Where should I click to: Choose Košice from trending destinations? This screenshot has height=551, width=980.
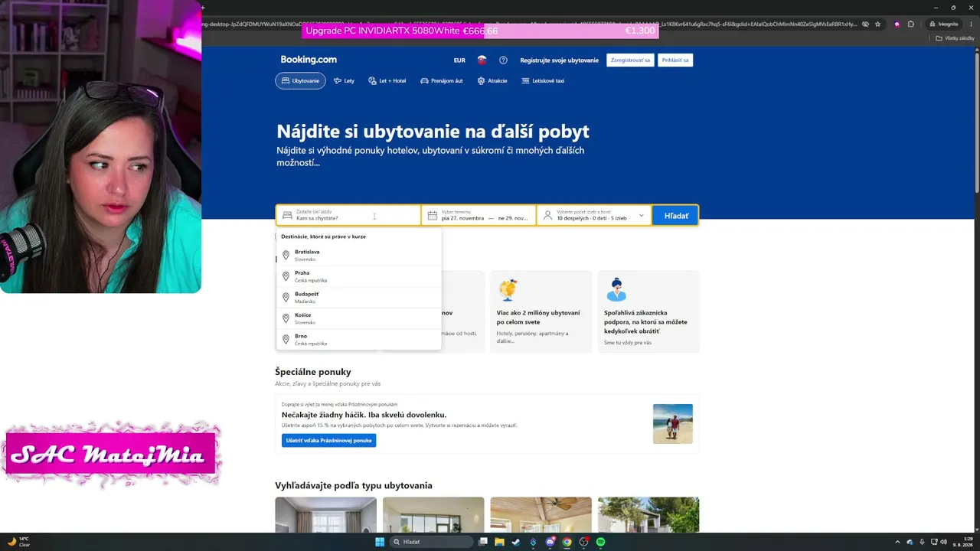[x=358, y=318]
